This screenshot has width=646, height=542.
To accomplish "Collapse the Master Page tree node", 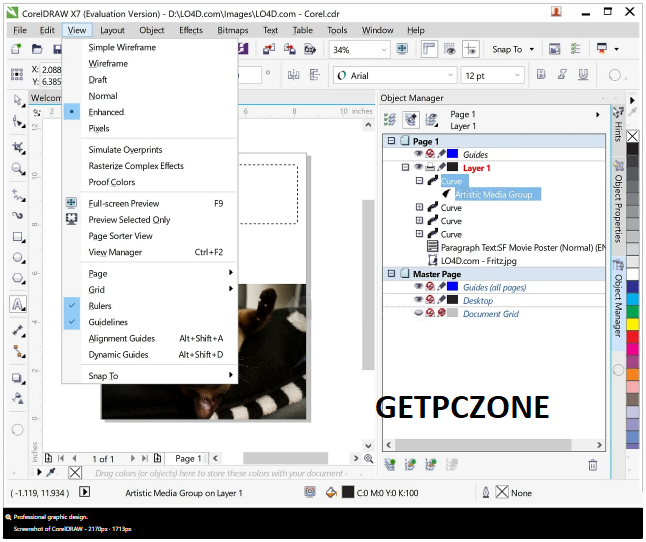I will (391, 273).
